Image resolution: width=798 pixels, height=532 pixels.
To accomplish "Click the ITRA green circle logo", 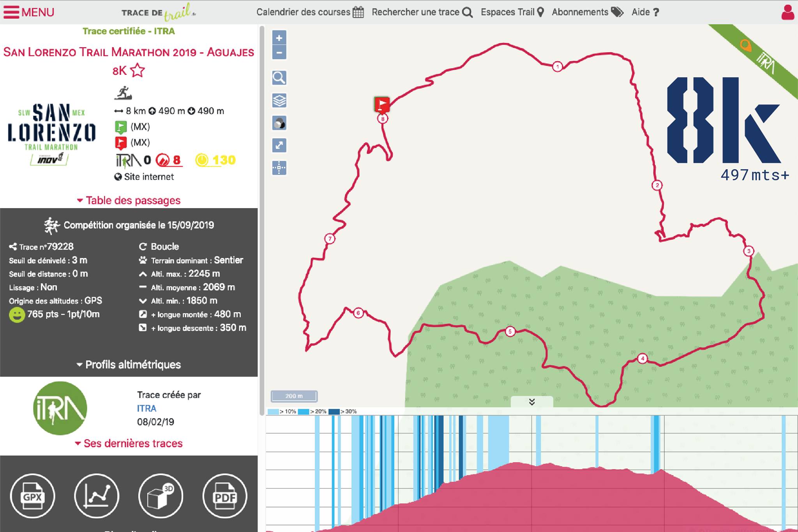I will [60, 408].
